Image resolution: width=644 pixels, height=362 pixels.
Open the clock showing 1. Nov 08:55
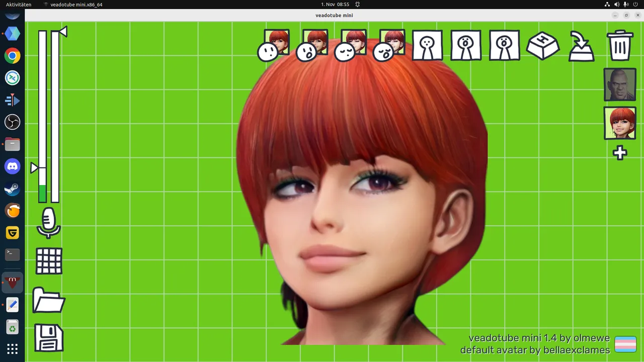(335, 5)
